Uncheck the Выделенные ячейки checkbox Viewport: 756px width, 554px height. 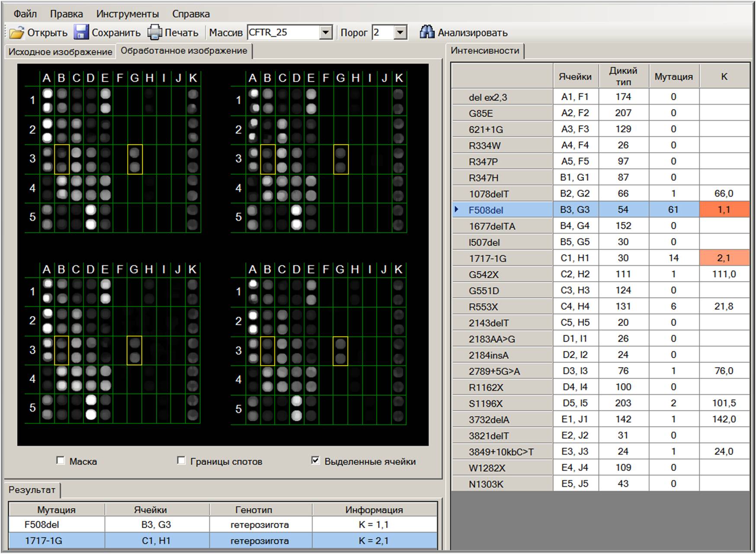(315, 461)
